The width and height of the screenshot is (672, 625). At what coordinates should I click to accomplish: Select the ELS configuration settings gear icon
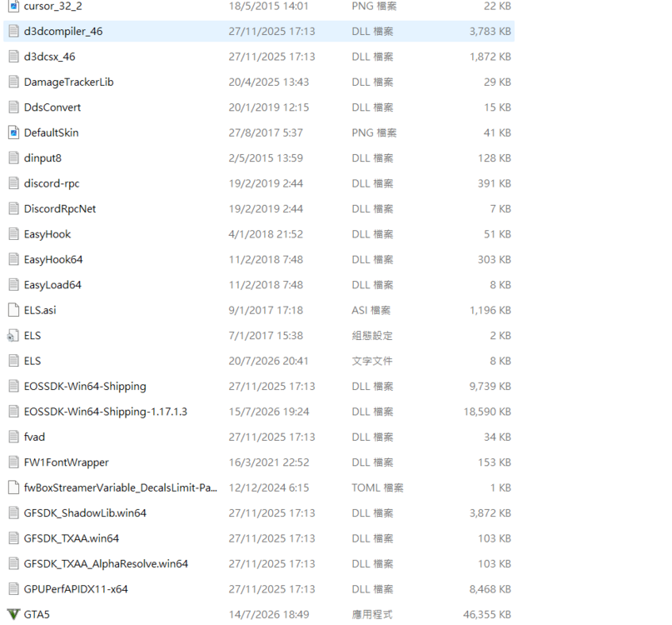(12, 336)
